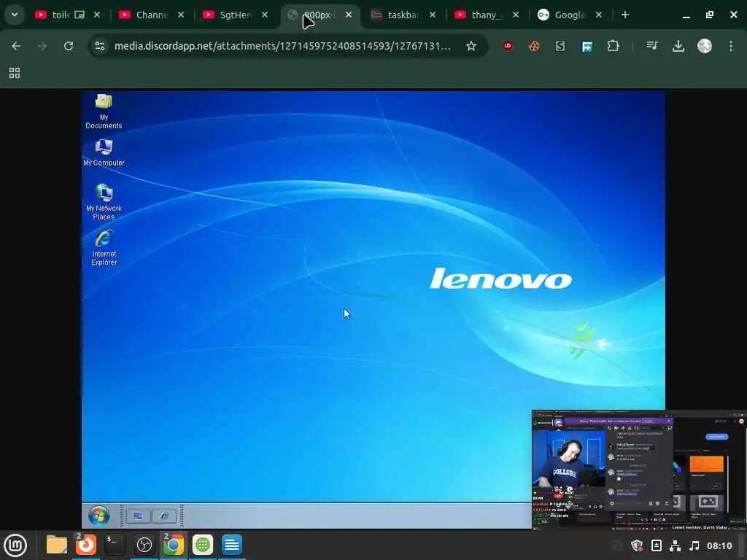Go forward to the next page

pyautogui.click(x=42, y=46)
